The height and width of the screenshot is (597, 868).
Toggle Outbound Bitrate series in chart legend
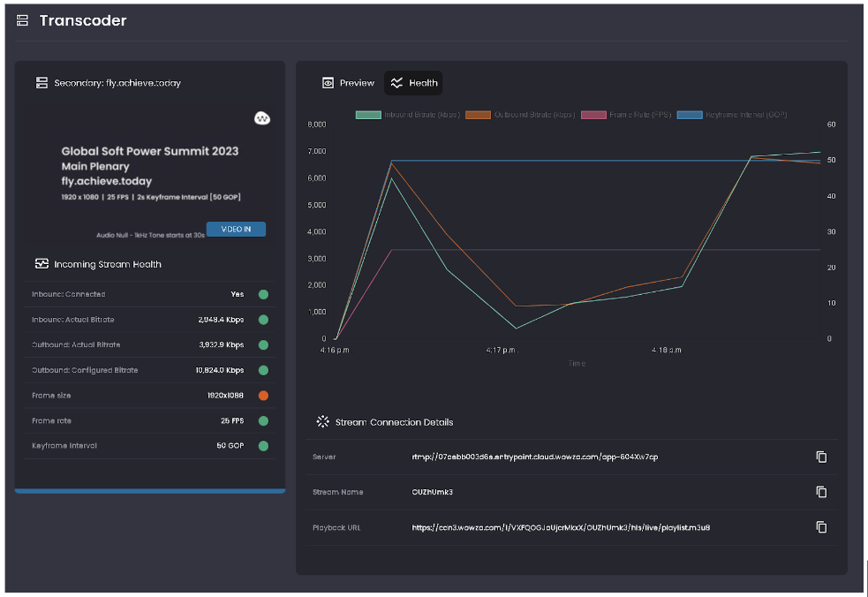[520, 115]
